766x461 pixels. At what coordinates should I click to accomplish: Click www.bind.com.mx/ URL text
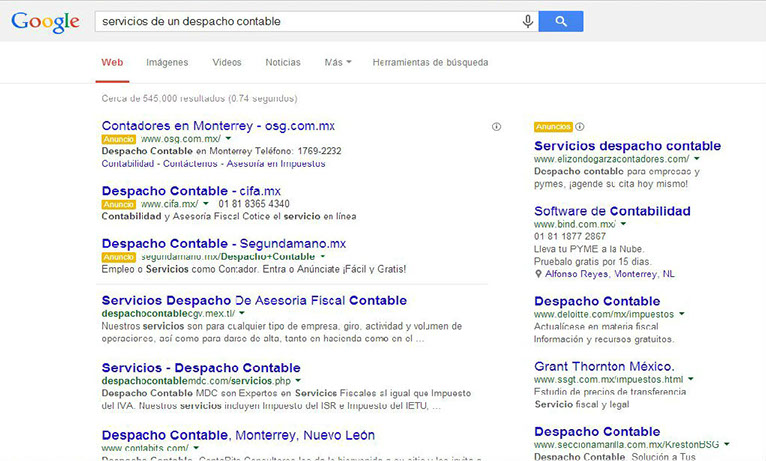575,224
